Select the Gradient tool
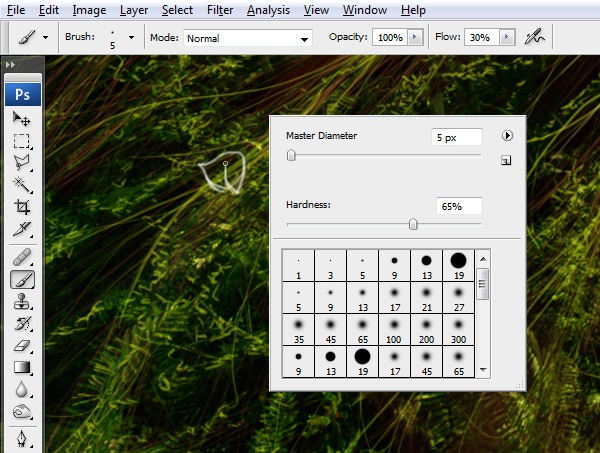 click(x=22, y=367)
